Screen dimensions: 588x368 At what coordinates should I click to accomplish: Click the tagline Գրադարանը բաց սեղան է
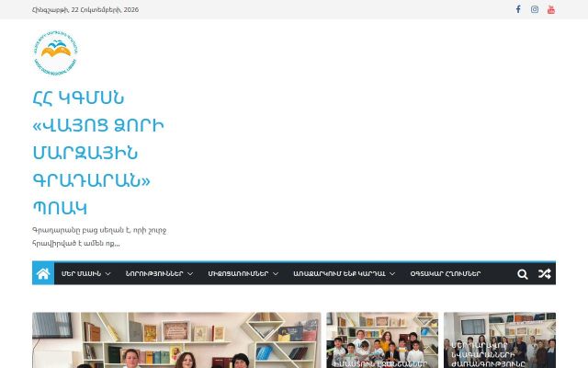[x=99, y=236]
